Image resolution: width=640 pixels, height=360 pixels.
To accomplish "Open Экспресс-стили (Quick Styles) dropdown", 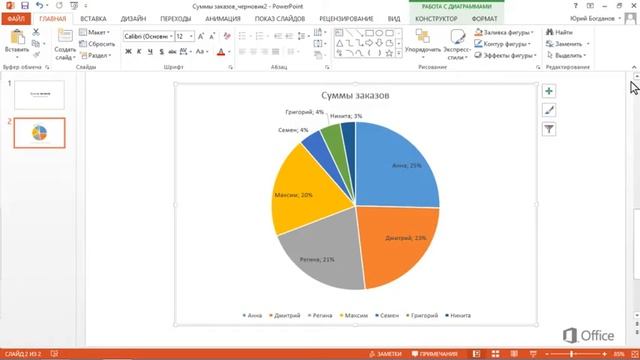I will click(457, 45).
